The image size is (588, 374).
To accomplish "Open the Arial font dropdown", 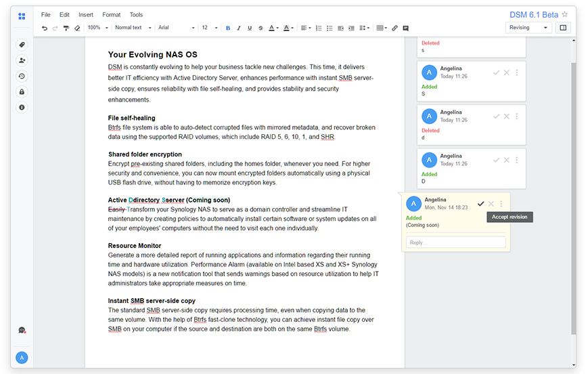I will coord(176,27).
